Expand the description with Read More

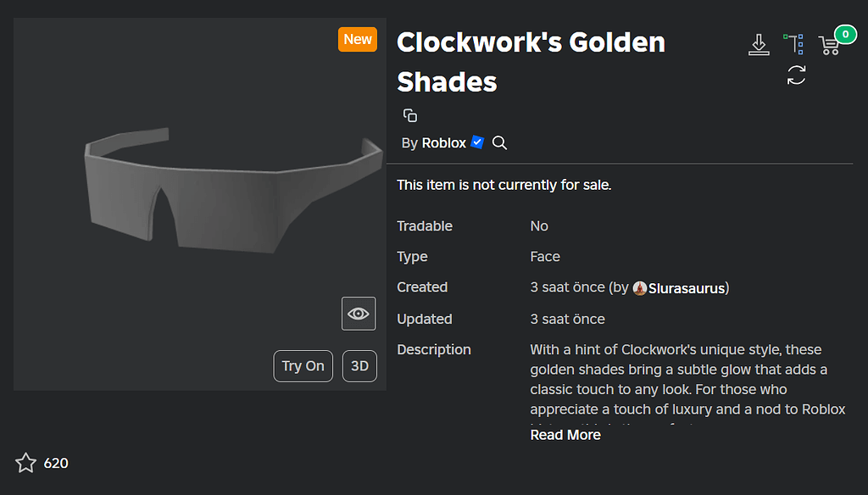(565, 435)
